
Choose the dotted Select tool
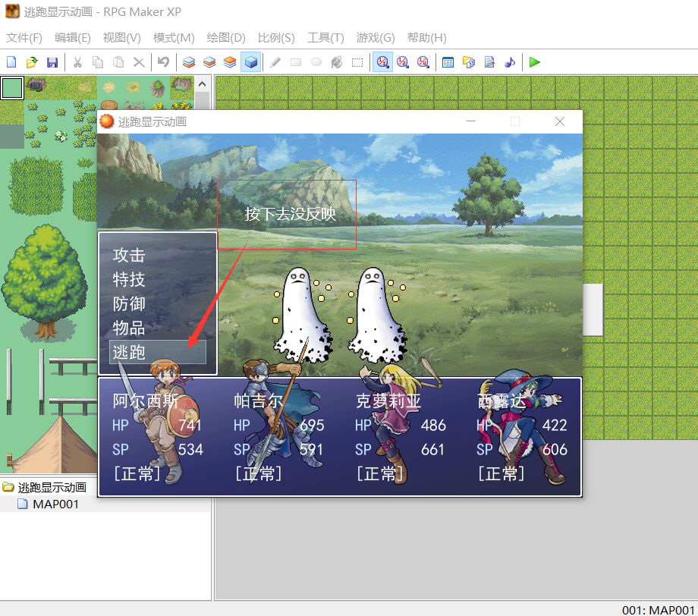point(357,62)
